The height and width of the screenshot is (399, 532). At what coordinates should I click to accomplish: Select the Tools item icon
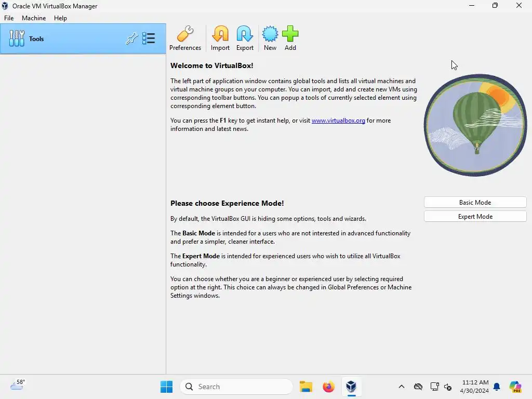(17, 38)
